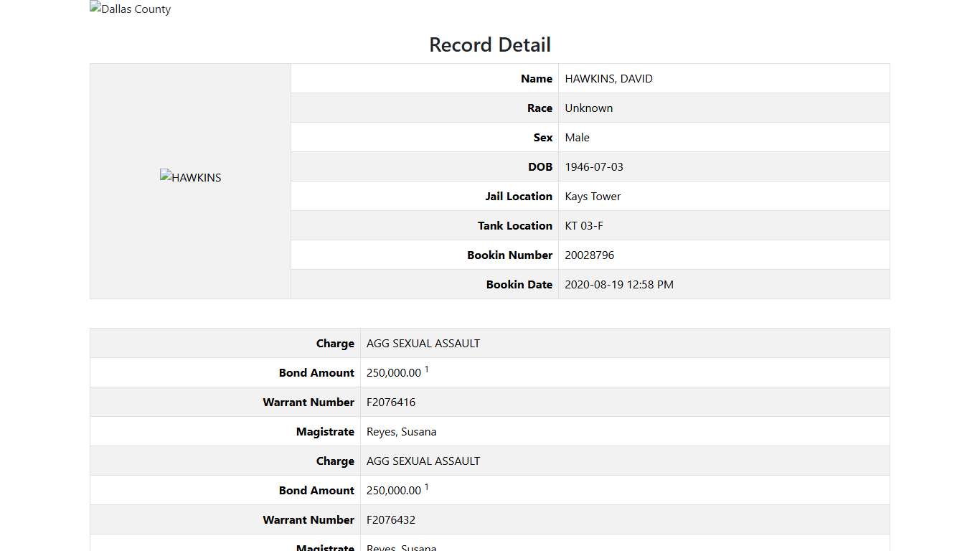Select the DOB value 1946-07-03
980x551 pixels.
(594, 166)
